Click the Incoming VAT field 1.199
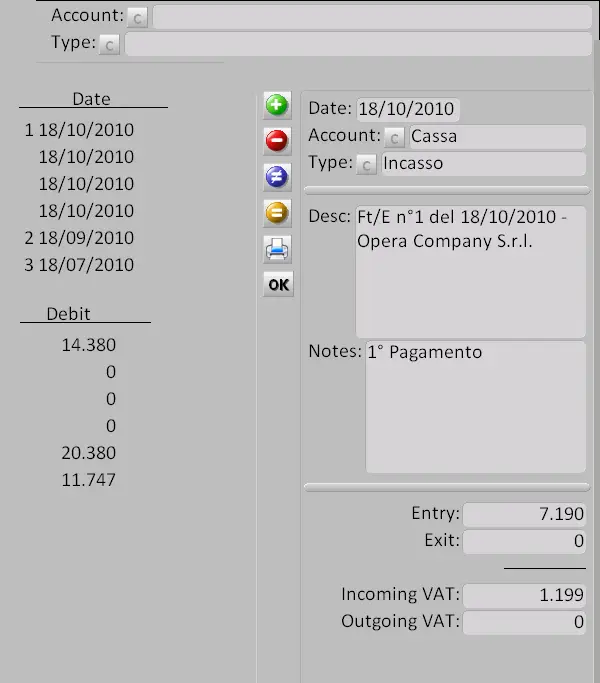Viewport: 600px width, 683px height. 525,595
